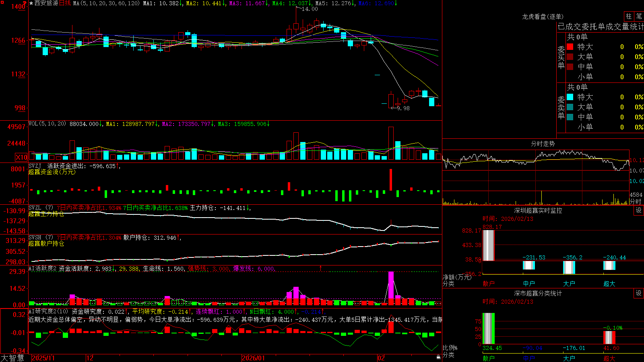The image size is (644, 362).
Task: Click the 14.00 high price annotation
Action: [x=310, y=9]
